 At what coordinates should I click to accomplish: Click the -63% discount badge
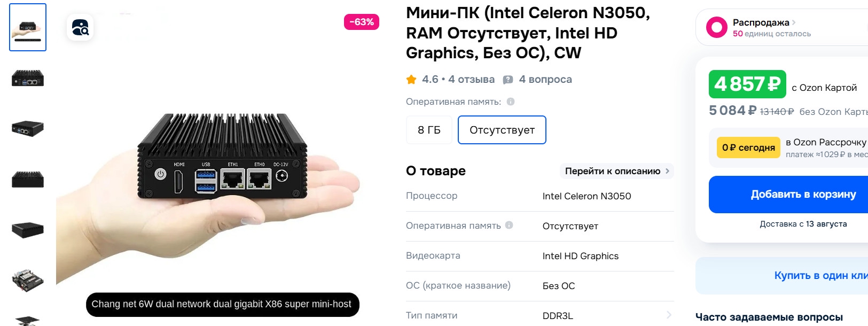[362, 22]
